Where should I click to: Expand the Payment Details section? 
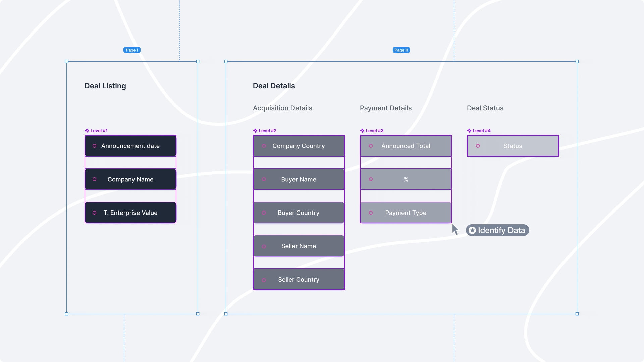pyautogui.click(x=385, y=108)
